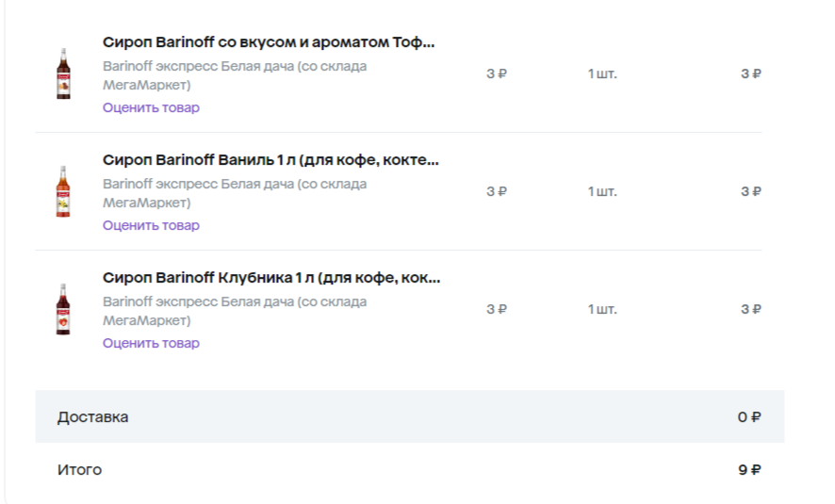835x504 pixels.
Task: Click the '1 шт.' quantity of the toffee syrup
Action: (x=602, y=74)
